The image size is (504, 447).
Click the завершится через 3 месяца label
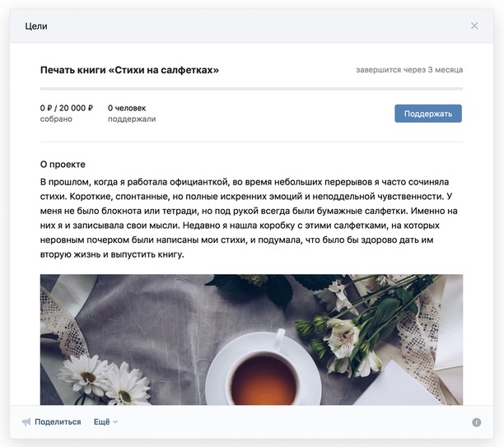coord(409,70)
